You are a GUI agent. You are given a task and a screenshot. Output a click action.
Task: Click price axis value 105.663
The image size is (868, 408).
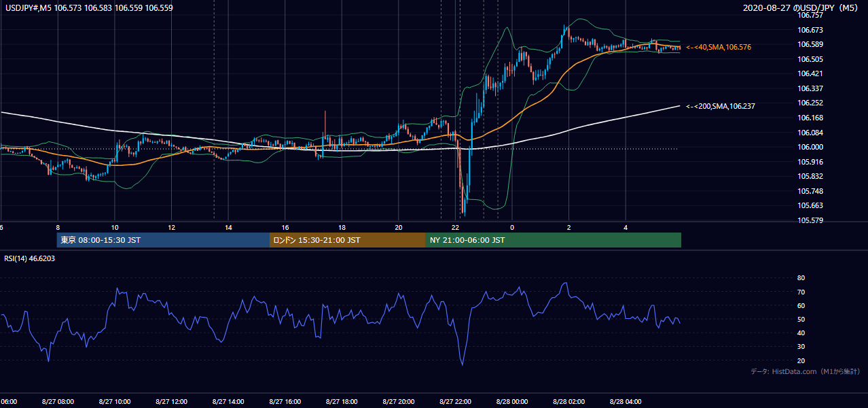(x=810, y=205)
